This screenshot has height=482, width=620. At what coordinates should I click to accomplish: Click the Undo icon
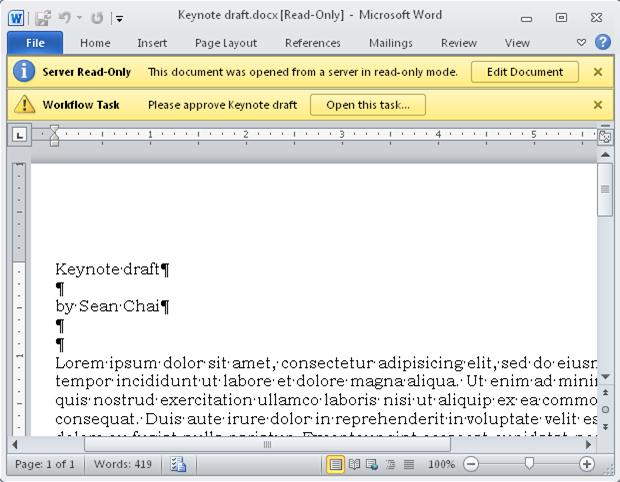64,17
